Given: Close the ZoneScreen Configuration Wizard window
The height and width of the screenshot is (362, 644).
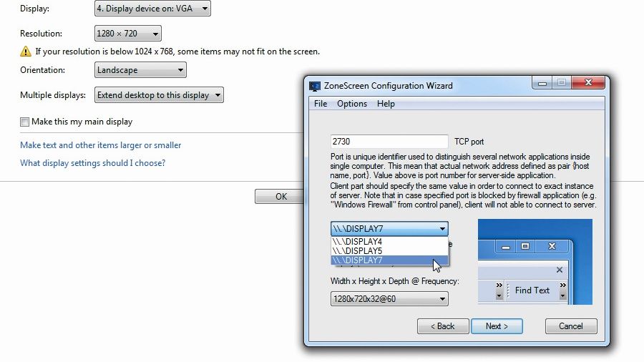Looking at the screenshot, I should [588, 83].
